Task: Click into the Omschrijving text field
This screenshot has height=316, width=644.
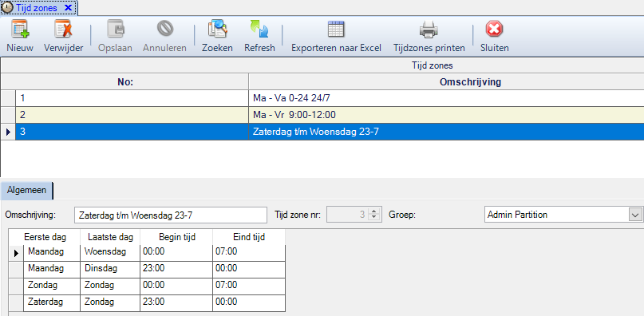Action: point(171,215)
